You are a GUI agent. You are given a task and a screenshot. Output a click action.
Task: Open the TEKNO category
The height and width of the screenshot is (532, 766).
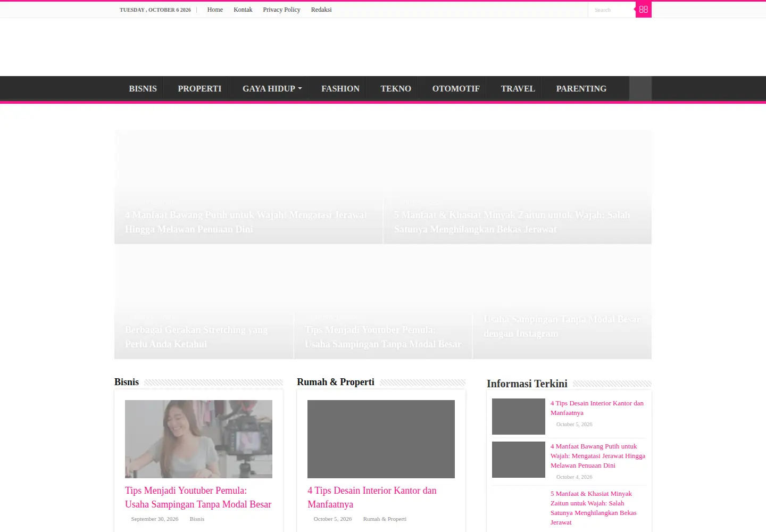point(396,88)
